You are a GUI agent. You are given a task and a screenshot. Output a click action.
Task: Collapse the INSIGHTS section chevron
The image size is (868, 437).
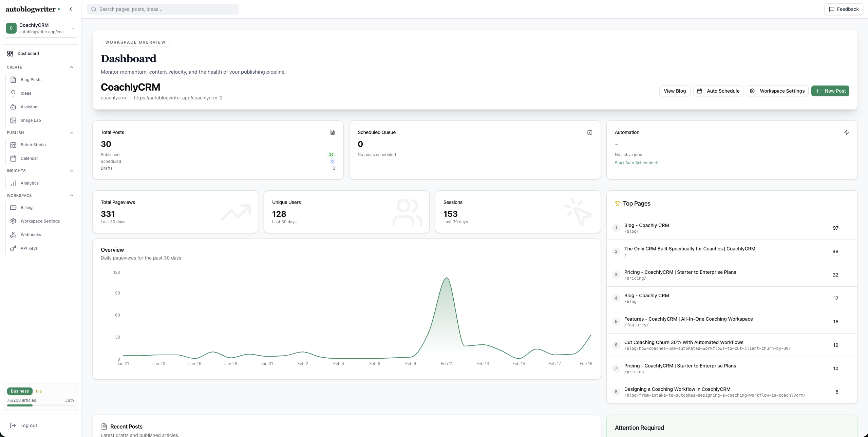click(71, 171)
